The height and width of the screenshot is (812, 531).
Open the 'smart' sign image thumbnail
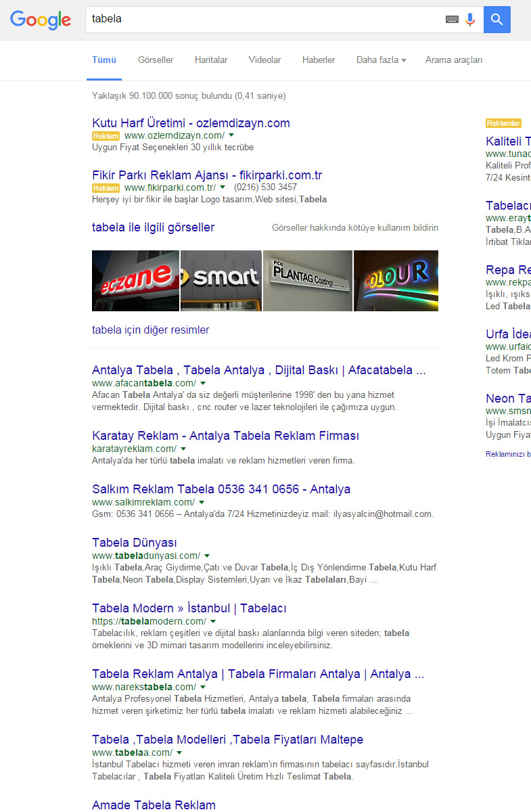pyautogui.click(x=221, y=281)
